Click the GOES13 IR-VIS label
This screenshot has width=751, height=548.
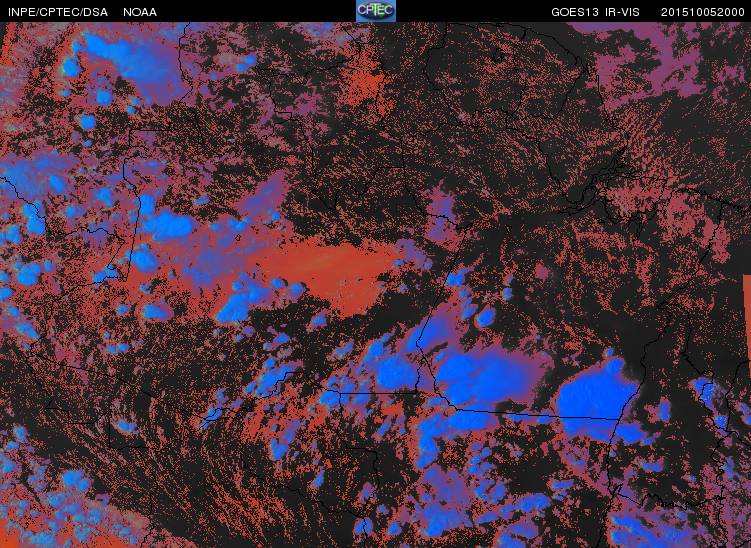[595, 12]
